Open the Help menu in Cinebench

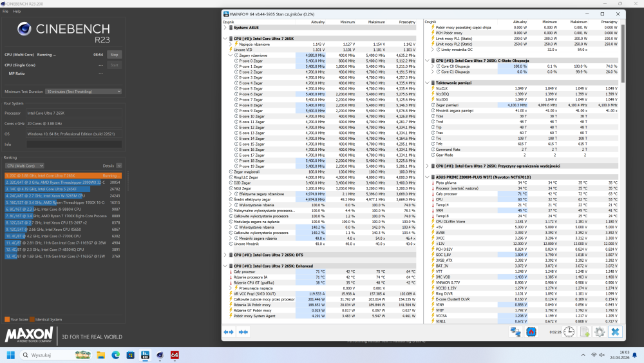[x=17, y=12]
